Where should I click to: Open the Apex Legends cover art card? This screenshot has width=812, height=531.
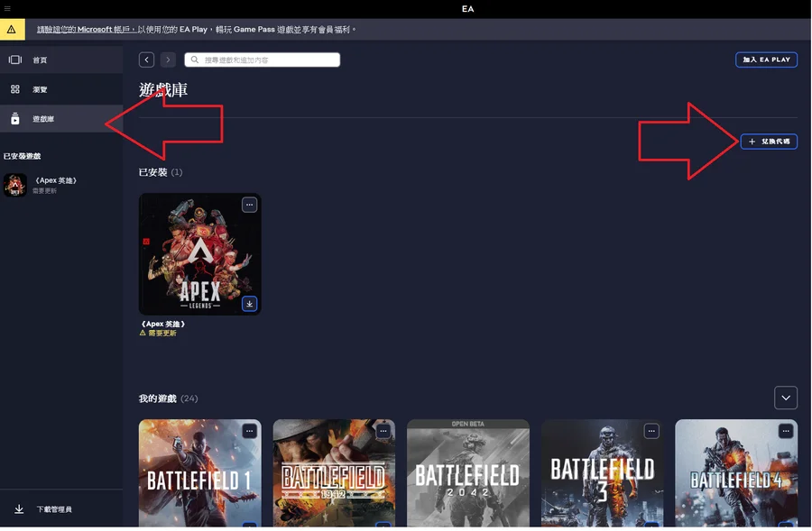[x=200, y=254]
